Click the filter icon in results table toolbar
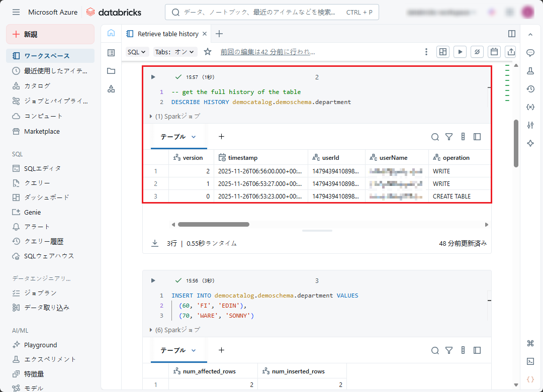The height and width of the screenshot is (392, 543). click(449, 137)
